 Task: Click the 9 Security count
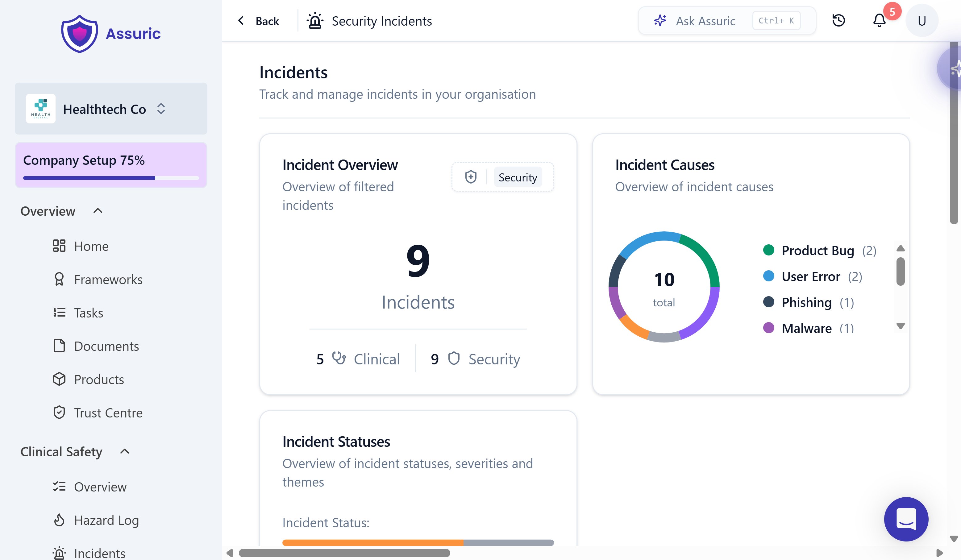tap(476, 359)
